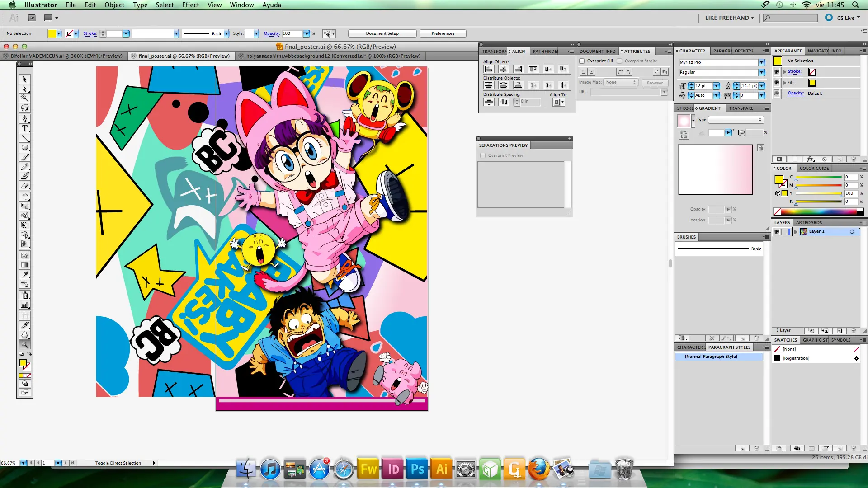Open the LIKE FREEHAND workspace switcher
The image size is (868, 488).
pos(729,18)
